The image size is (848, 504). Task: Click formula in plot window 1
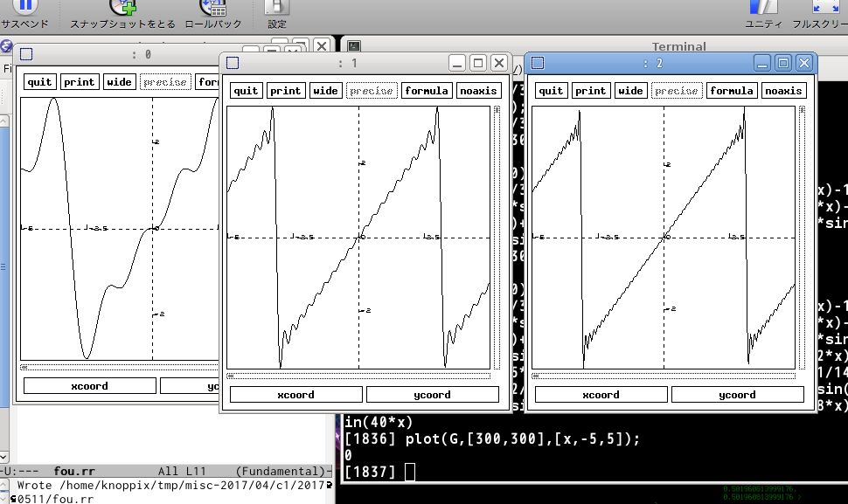coord(427,91)
